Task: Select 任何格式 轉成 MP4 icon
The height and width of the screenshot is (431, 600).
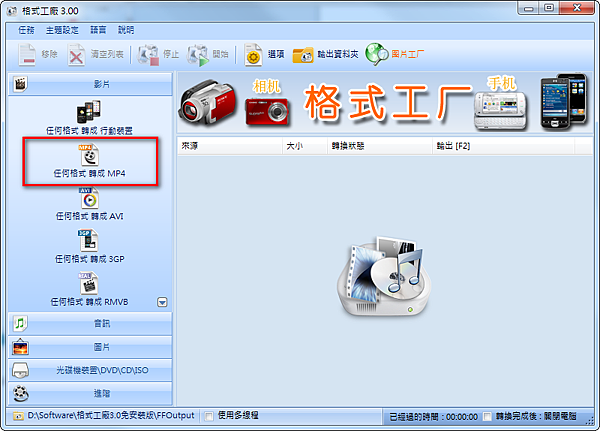Action: 89,155
